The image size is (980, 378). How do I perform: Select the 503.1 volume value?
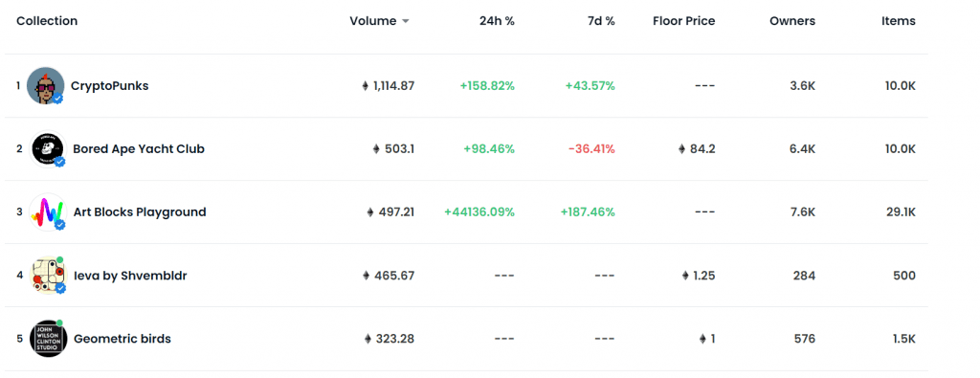(x=399, y=148)
